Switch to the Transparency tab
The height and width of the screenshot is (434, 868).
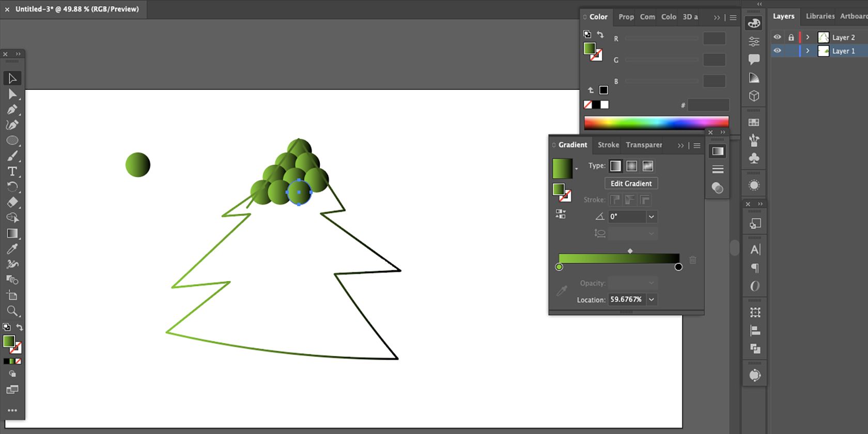coord(644,145)
